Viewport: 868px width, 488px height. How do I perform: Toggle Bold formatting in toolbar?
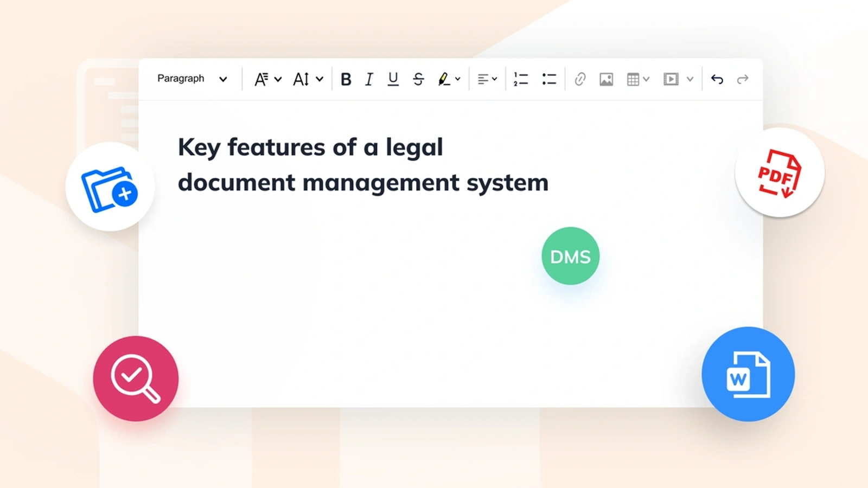(x=346, y=79)
